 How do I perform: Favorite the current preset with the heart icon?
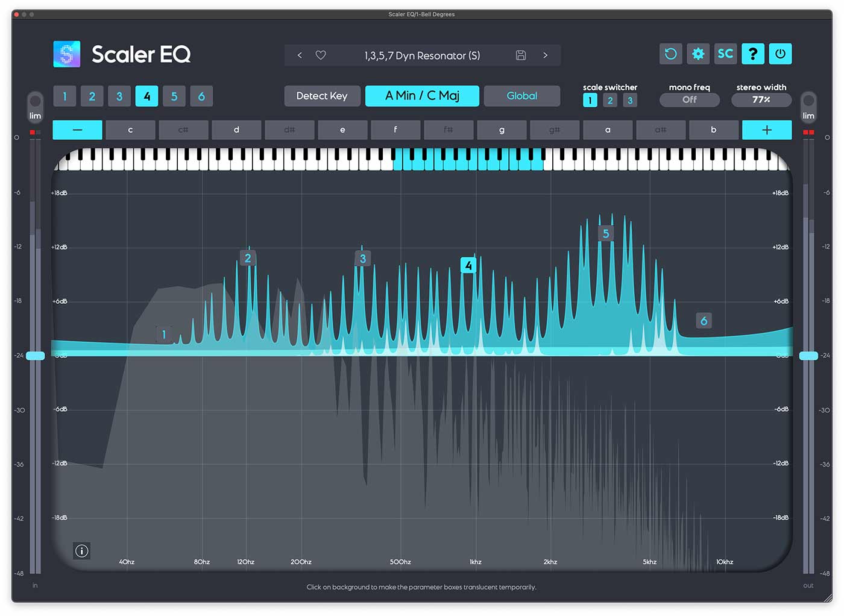(320, 55)
